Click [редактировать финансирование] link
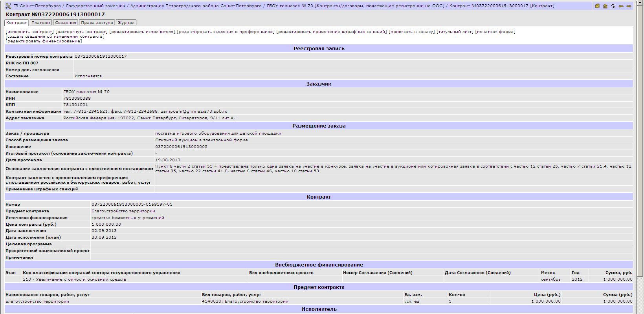This screenshot has height=314, width=644. point(44,41)
